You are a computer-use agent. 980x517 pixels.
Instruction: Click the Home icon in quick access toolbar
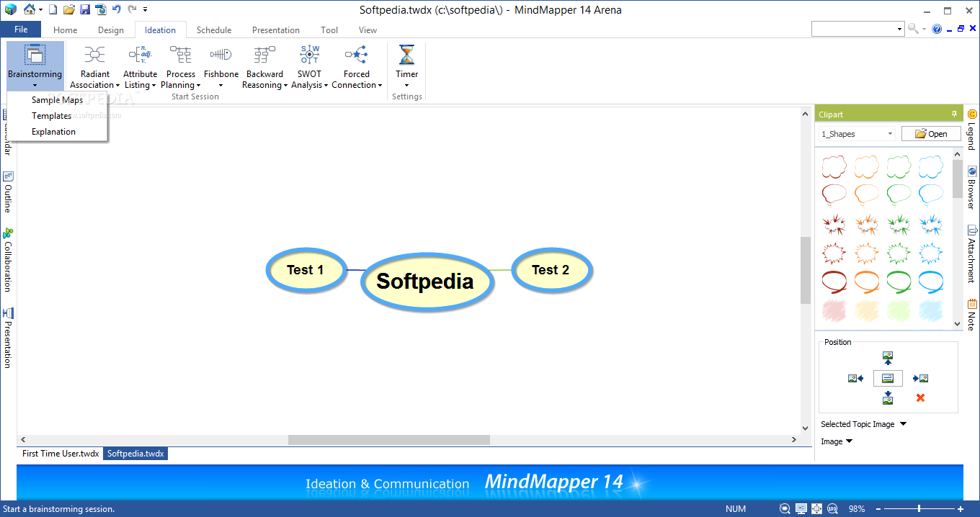(x=30, y=9)
